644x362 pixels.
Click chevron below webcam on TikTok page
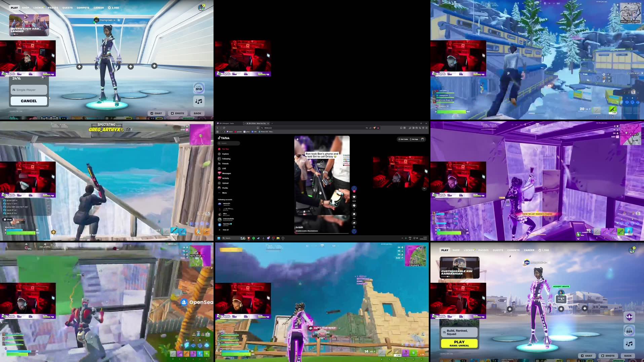point(424,189)
